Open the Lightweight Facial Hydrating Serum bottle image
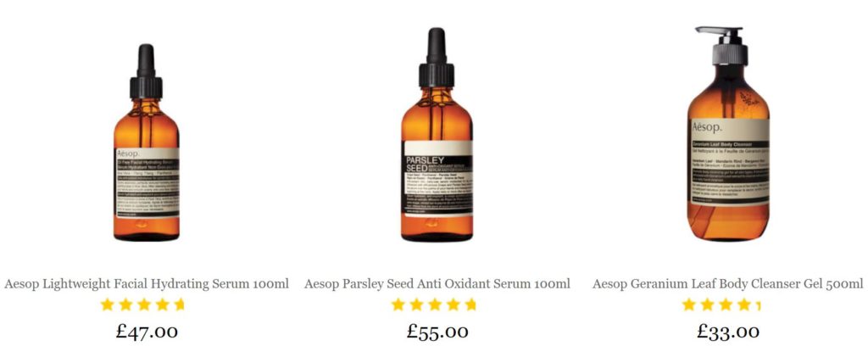The height and width of the screenshot is (346, 868). (x=146, y=142)
